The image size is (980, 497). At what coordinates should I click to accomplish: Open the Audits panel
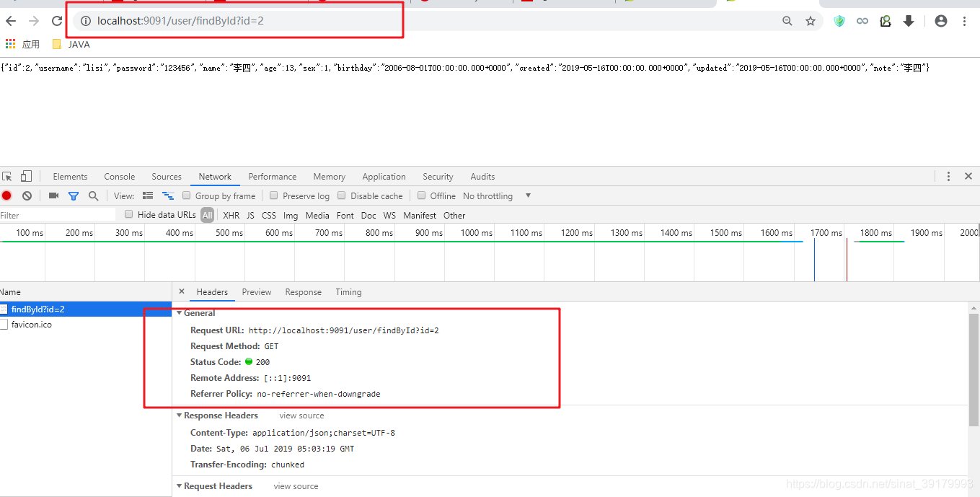coord(482,176)
